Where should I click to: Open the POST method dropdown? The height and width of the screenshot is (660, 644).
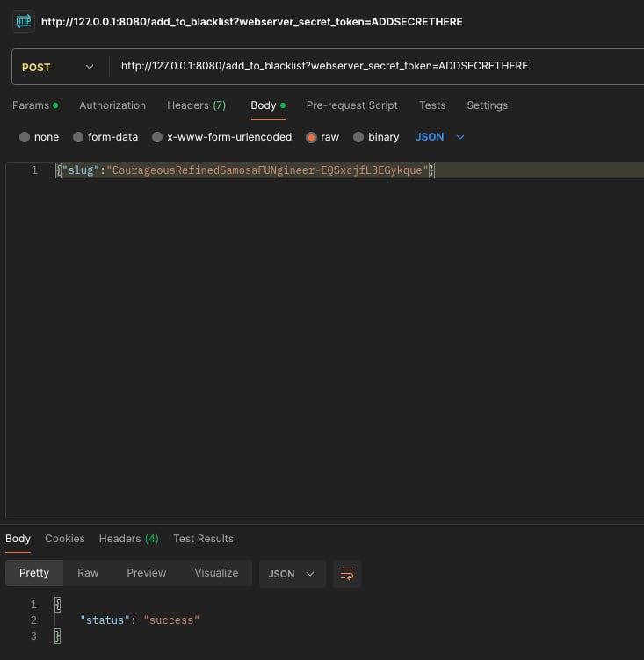tap(58, 67)
